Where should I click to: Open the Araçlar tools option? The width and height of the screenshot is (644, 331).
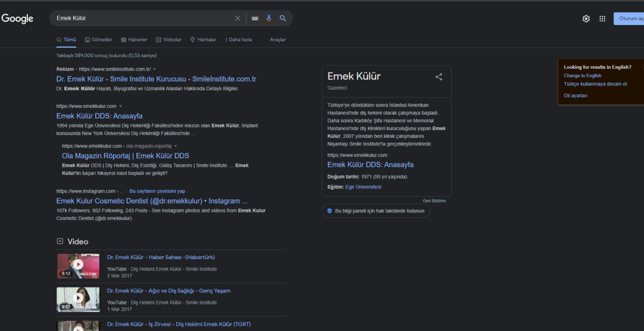[278, 40]
